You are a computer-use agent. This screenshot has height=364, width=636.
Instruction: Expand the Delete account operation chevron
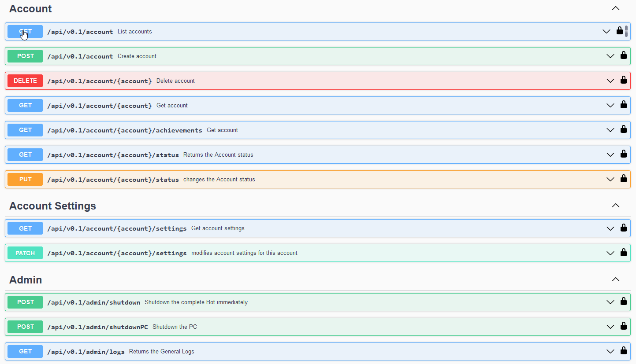(x=610, y=81)
